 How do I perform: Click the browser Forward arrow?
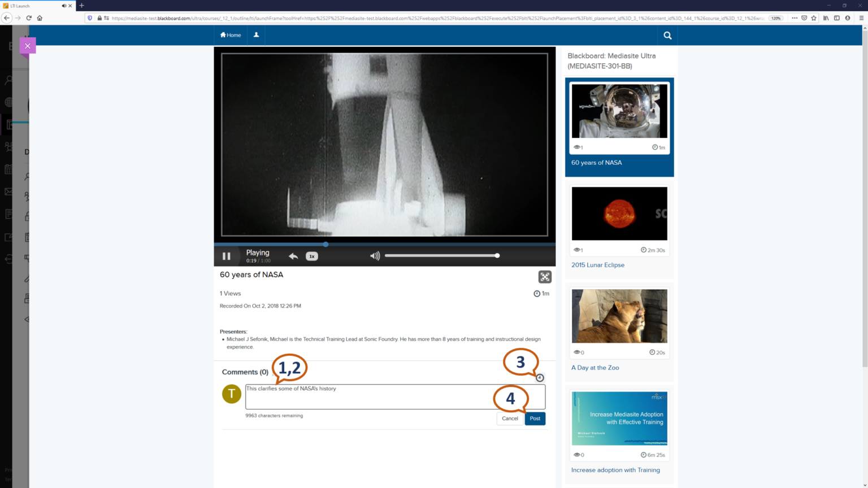18,18
